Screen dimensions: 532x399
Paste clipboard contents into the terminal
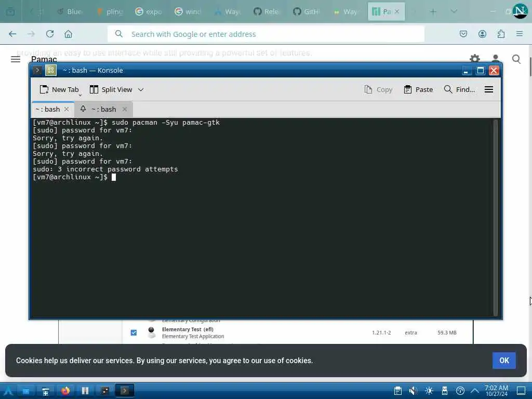click(x=418, y=89)
